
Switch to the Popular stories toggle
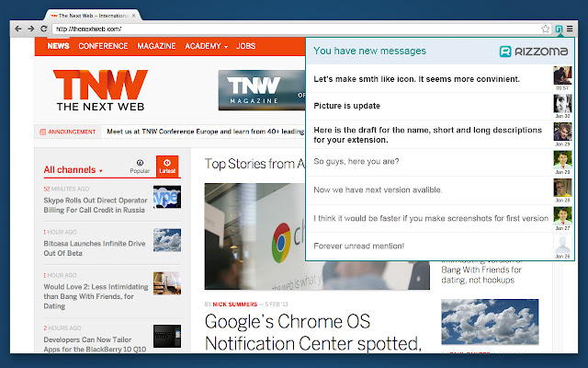(x=140, y=166)
